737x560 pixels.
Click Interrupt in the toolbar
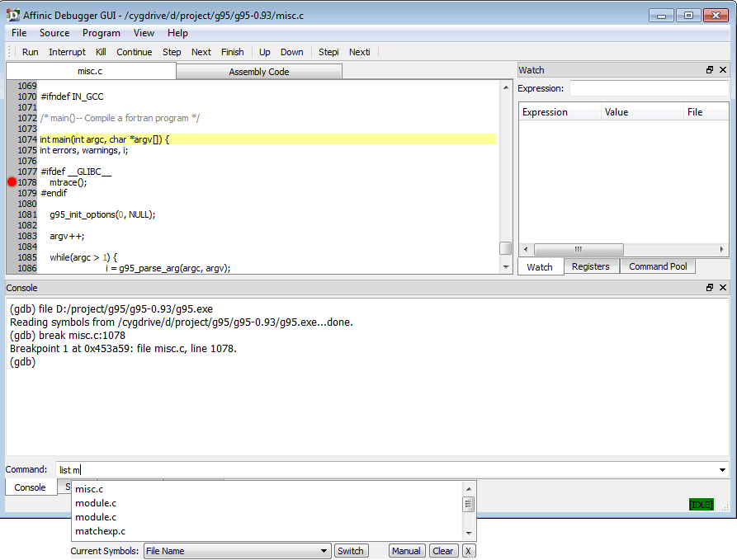click(x=67, y=52)
